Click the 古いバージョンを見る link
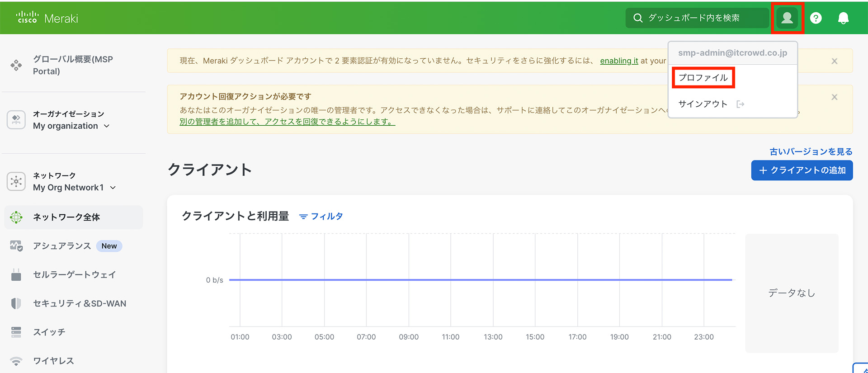 tap(811, 151)
